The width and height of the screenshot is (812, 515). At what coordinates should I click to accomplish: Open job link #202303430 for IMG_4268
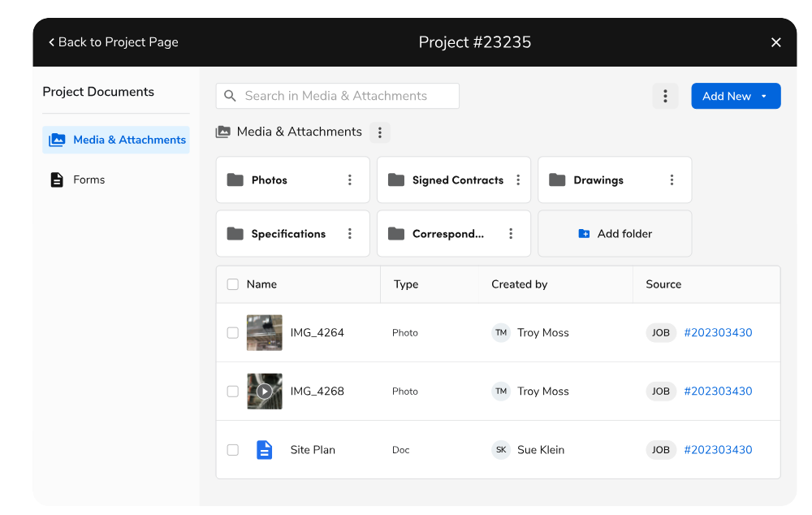pos(718,391)
